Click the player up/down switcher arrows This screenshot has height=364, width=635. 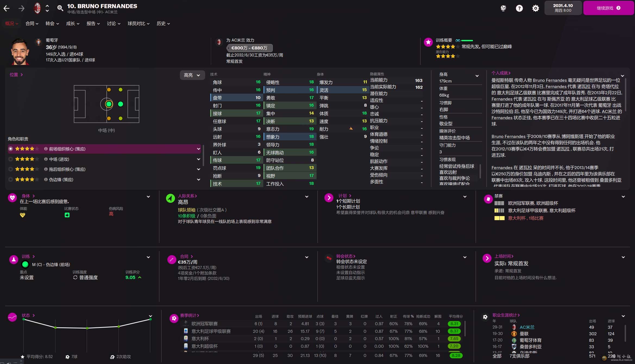point(47,8)
